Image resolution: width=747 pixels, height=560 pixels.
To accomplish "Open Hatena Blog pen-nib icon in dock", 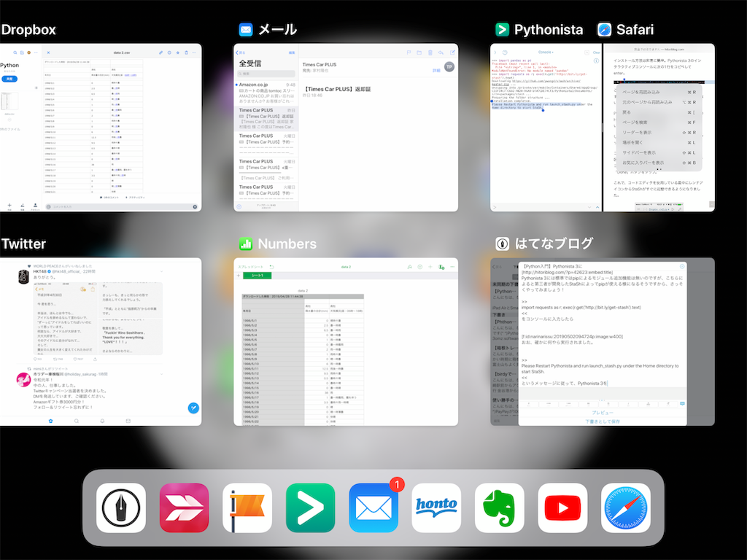I will [121, 507].
